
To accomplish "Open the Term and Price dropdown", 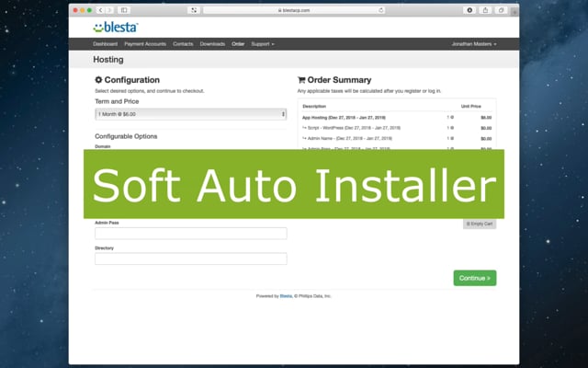I will (190, 114).
